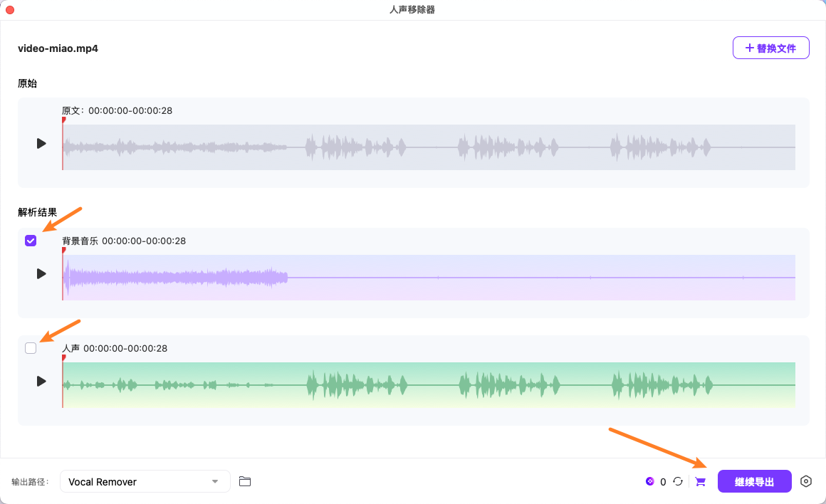
Task: Click the 背景音乐 purple waveform
Action: (429, 278)
